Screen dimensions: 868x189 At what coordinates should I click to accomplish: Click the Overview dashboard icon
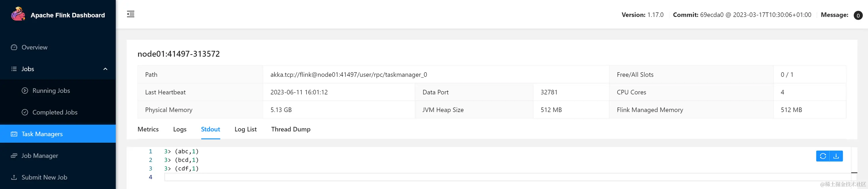(14, 47)
